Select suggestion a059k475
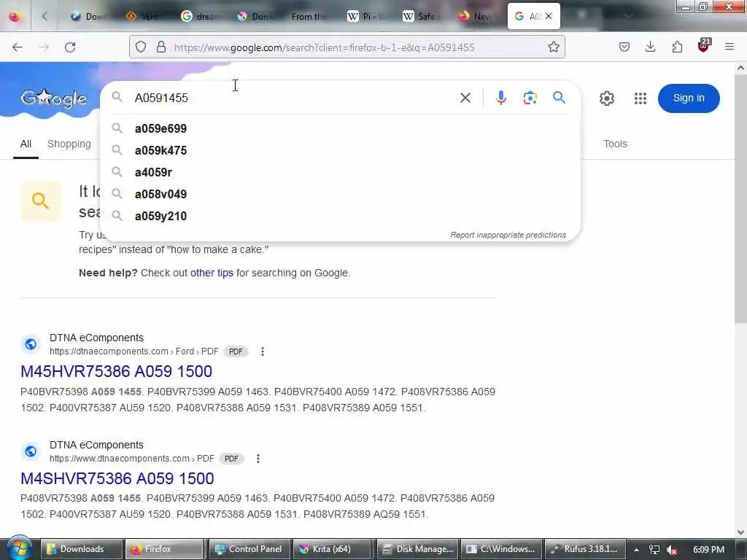 pos(340,150)
